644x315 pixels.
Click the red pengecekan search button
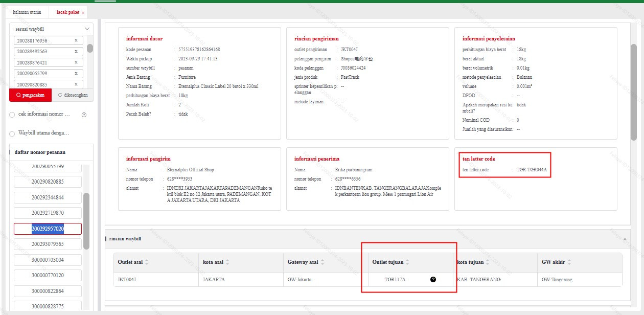(x=30, y=95)
